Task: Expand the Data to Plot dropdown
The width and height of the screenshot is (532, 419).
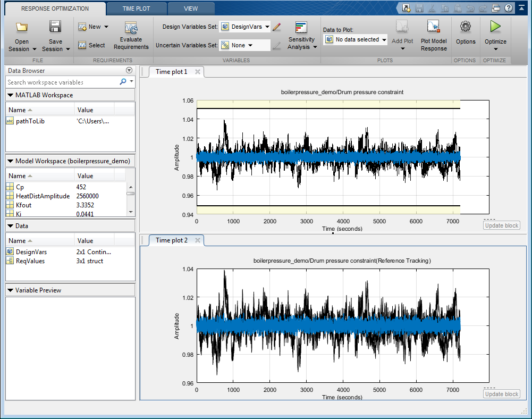Action: pos(356,40)
